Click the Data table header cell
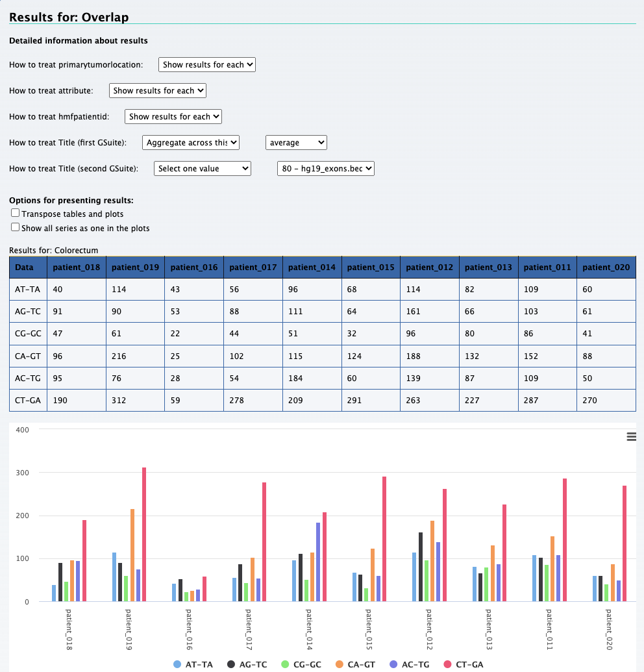This screenshot has width=644, height=672. tap(28, 267)
